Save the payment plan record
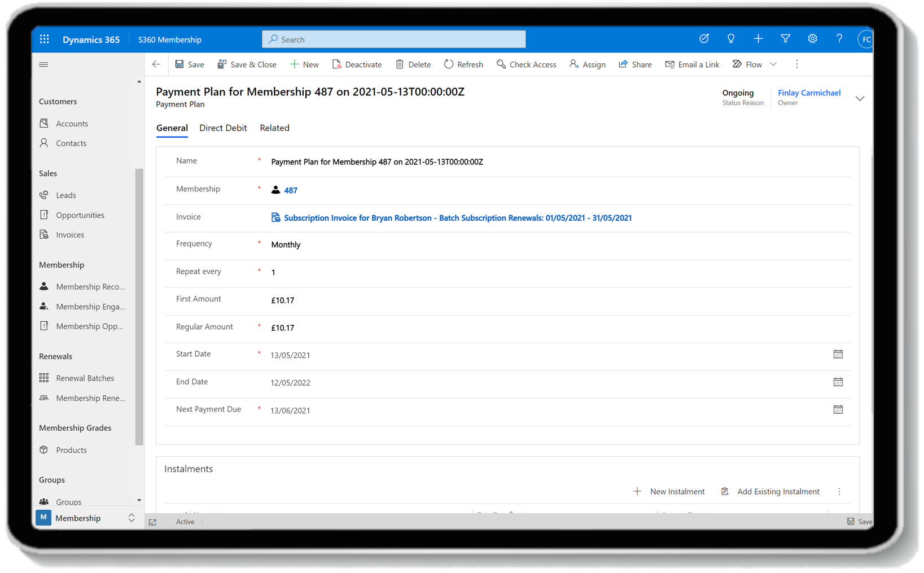Image resolution: width=924 pixels, height=573 pixels. tap(190, 64)
